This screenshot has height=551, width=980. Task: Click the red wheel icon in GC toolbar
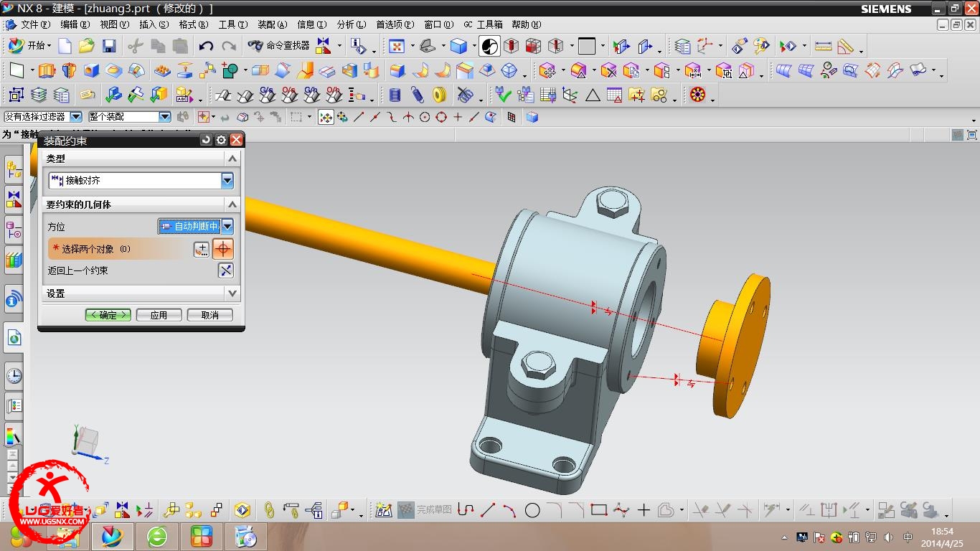pos(697,95)
